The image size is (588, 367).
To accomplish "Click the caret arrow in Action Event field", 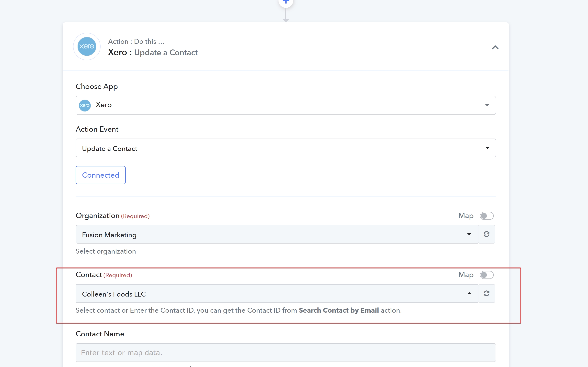I will [x=487, y=148].
